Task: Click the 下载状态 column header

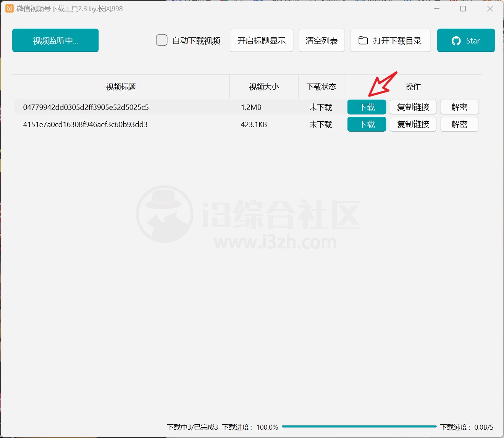Action: coord(321,87)
